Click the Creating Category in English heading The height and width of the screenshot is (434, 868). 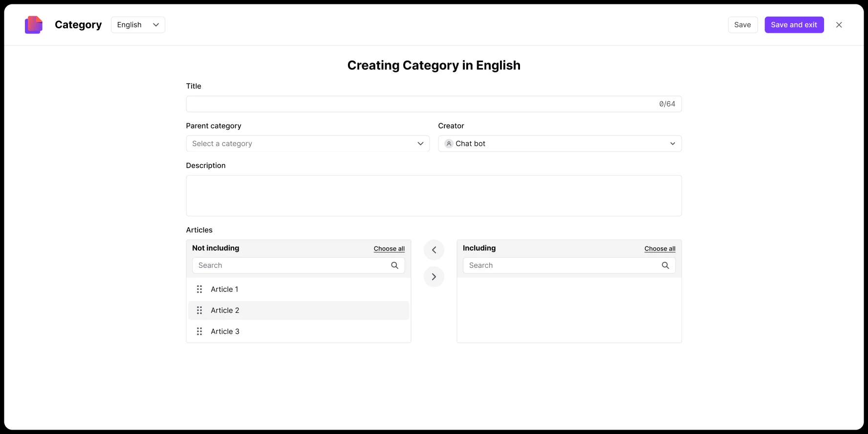434,65
